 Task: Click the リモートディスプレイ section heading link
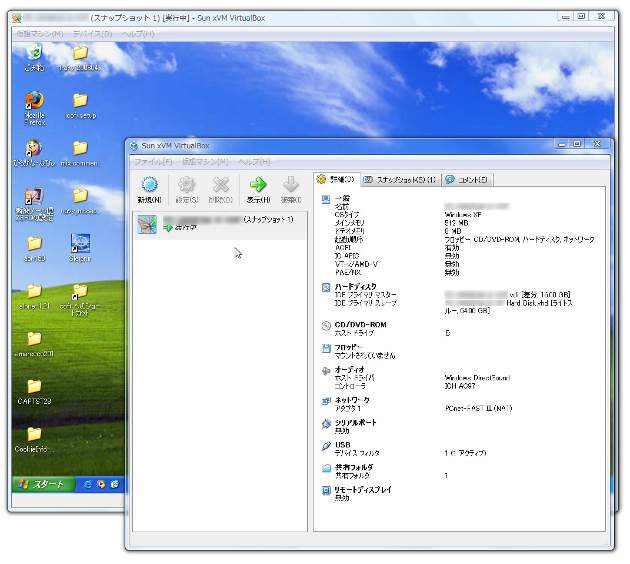363,489
